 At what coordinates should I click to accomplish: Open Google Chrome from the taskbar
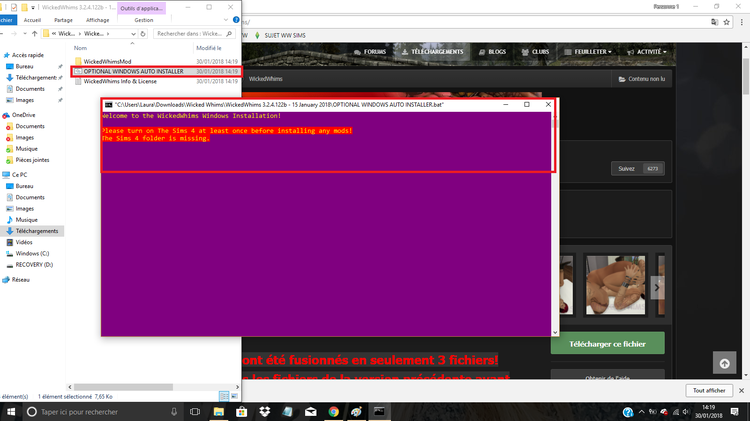coord(333,411)
